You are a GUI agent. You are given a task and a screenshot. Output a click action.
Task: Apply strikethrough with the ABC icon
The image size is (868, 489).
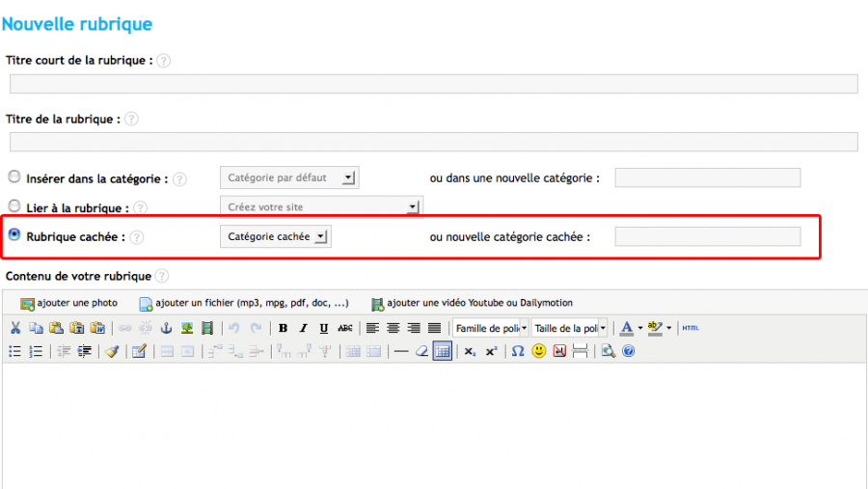click(345, 328)
